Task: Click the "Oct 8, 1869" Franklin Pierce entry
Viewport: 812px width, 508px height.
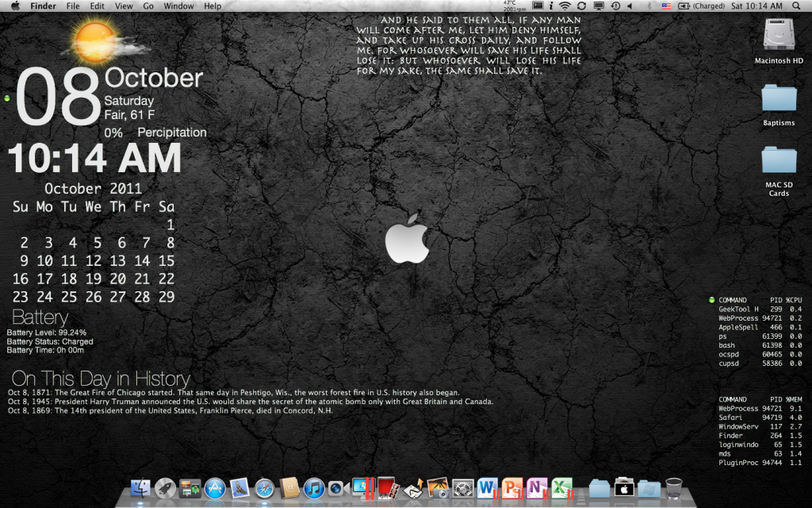Action: click(x=170, y=410)
